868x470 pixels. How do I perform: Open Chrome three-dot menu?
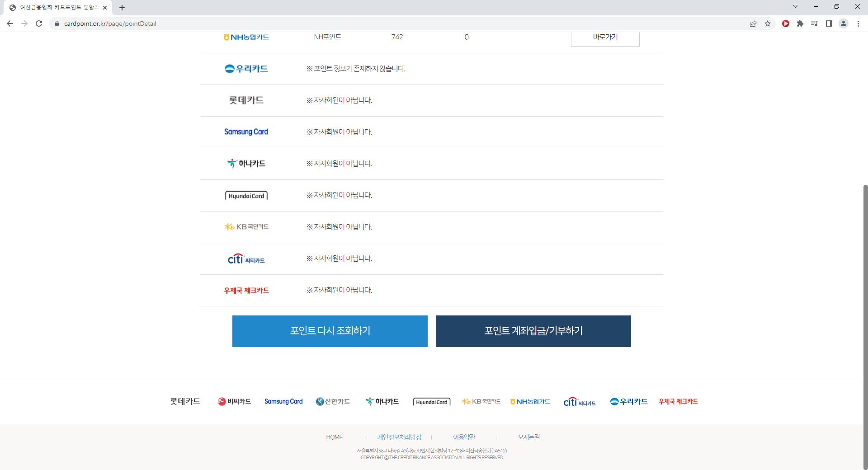858,23
